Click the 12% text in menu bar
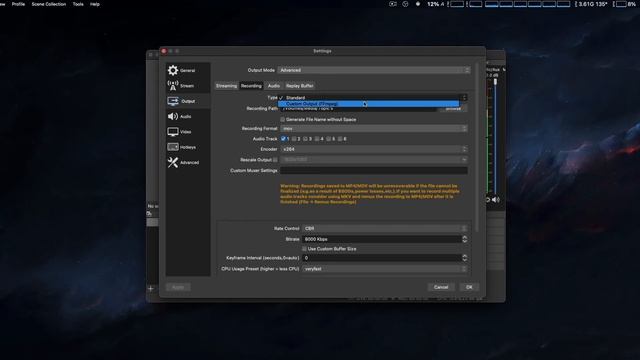The height and width of the screenshot is (360, 640). pos(433,4)
